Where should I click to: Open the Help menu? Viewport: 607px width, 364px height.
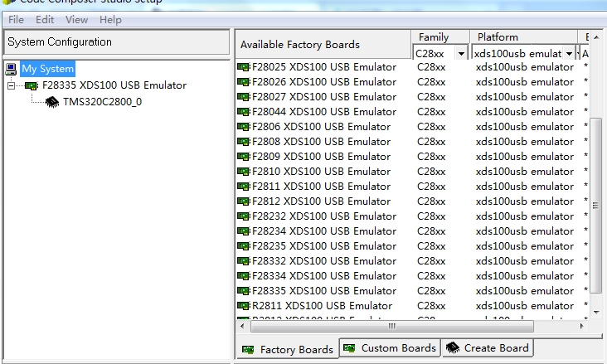[x=110, y=20]
